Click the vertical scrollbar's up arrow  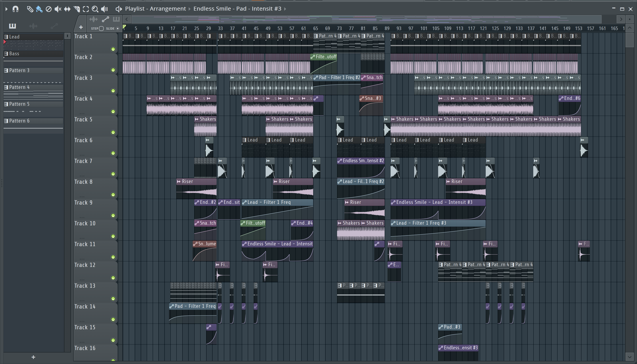(629, 28)
